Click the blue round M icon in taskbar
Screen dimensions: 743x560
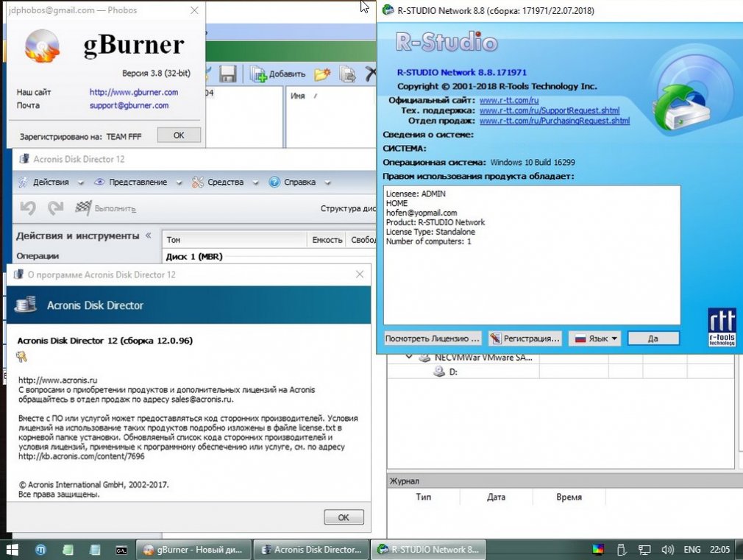40,550
